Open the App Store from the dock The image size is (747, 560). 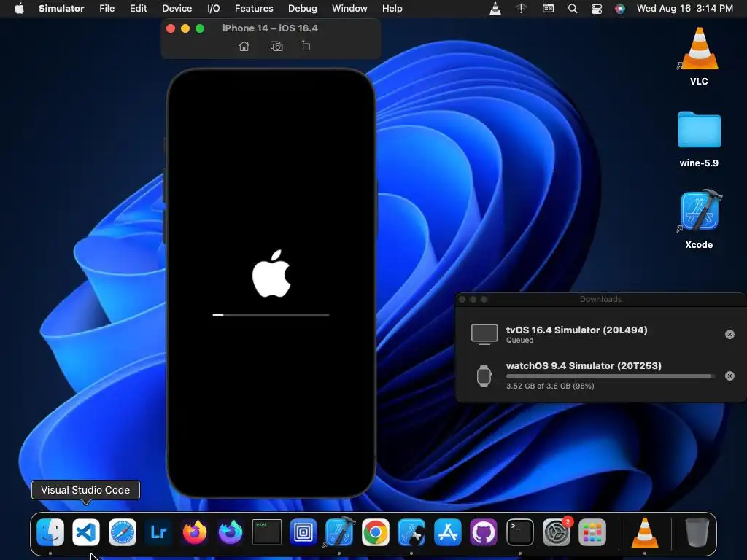click(x=448, y=532)
